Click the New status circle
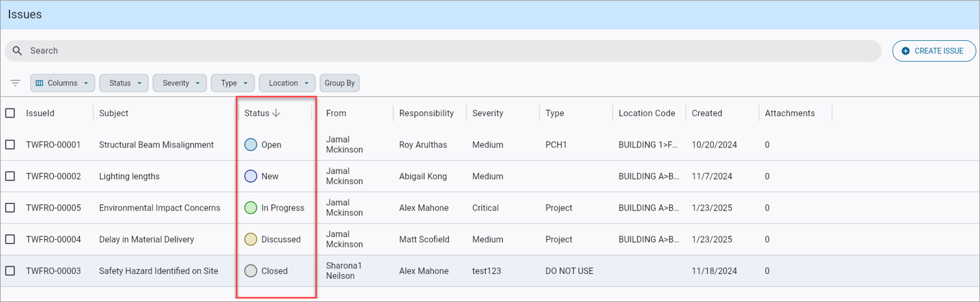Image resolution: width=980 pixels, height=302 pixels. pos(250,176)
